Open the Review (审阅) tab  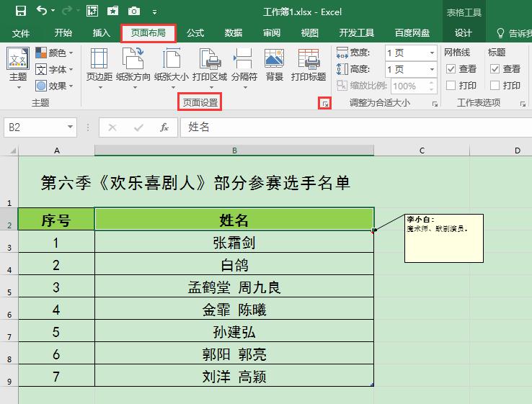[272, 32]
